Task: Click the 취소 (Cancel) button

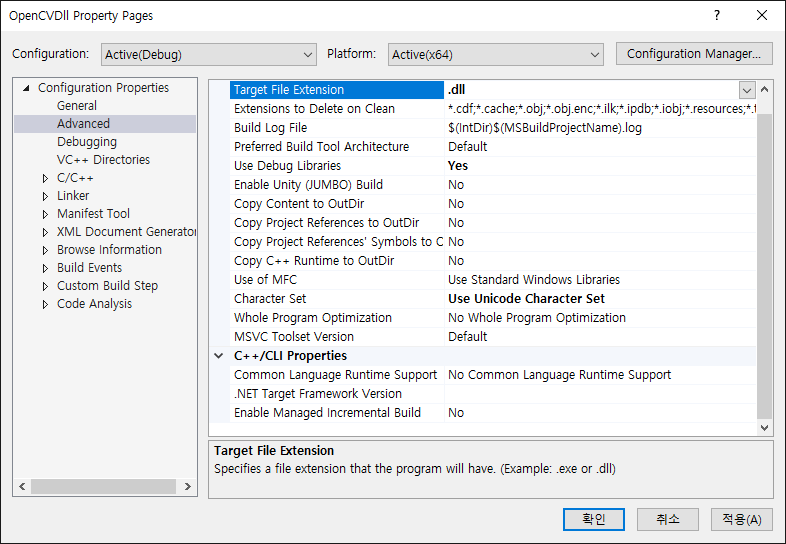Action: click(x=668, y=519)
